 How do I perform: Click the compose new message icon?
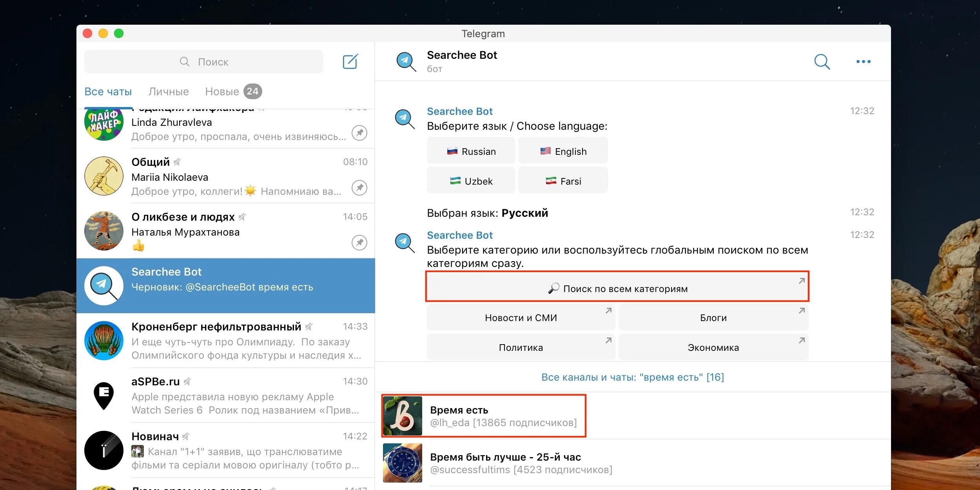[x=350, y=61]
